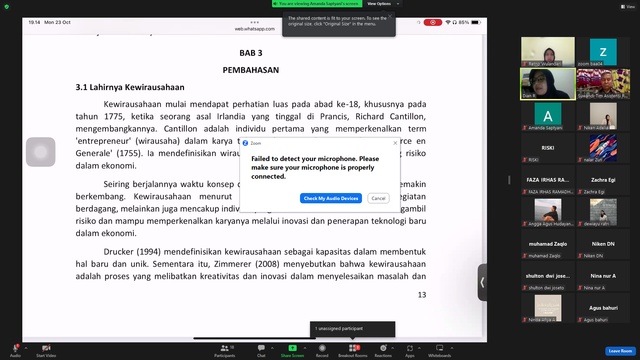Click the muted mic icon on Zachra Egi tile
This screenshot has height=360, width=640.
580,192
